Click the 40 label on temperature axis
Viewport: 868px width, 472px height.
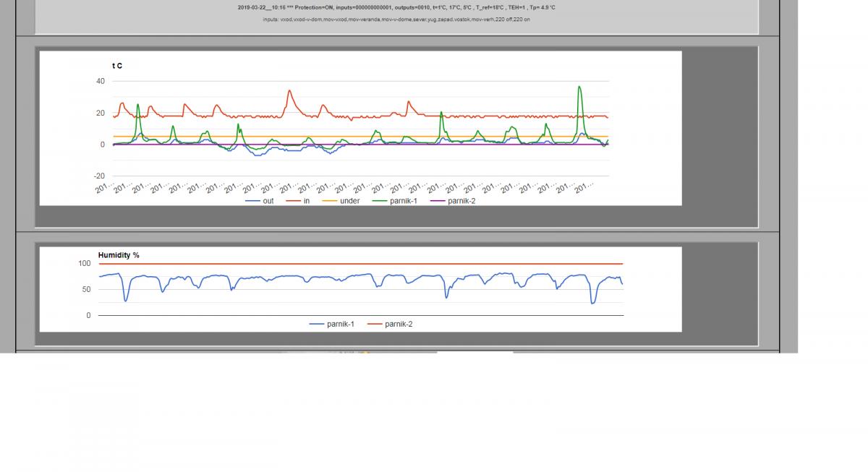[100, 82]
